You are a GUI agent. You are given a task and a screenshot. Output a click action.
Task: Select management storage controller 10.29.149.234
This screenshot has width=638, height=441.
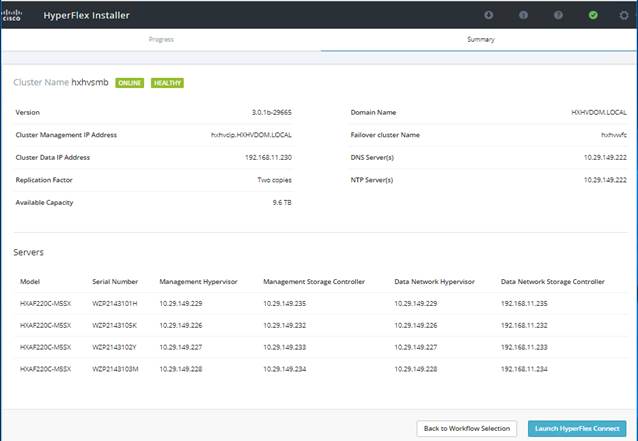284,369
